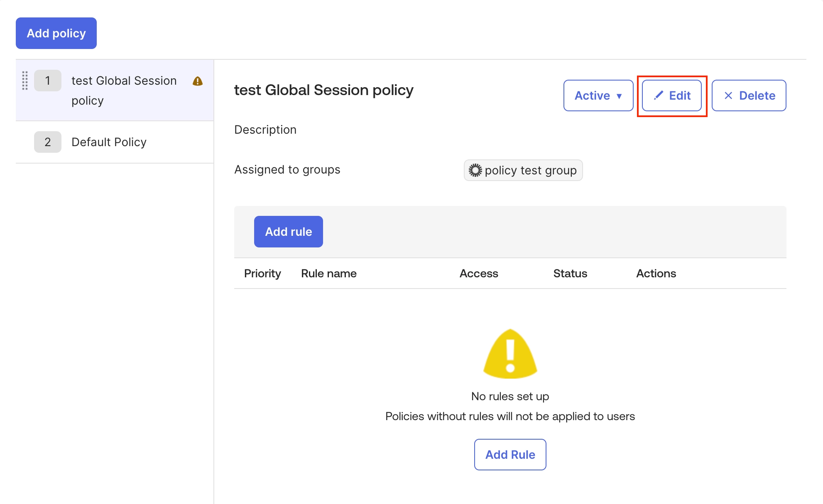This screenshot has width=823, height=504.
Task: Click the Active dropdown arrow
Action: coord(619,96)
